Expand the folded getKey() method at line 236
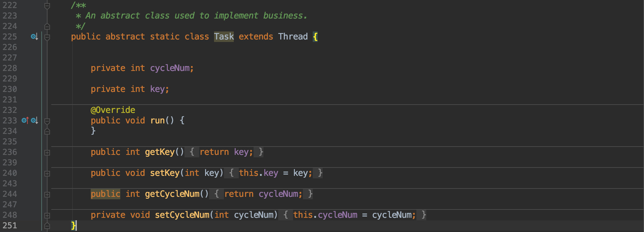Screen dimensions: 644x232 click(47, 153)
